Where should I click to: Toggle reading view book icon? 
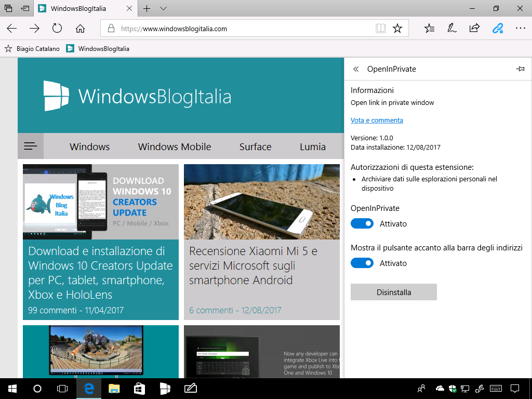pyautogui.click(x=381, y=29)
